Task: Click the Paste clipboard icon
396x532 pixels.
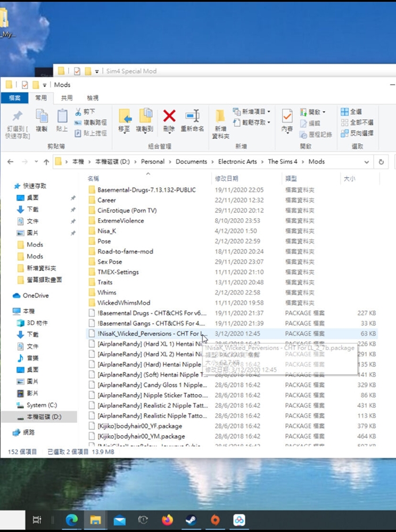Action: [x=62, y=117]
